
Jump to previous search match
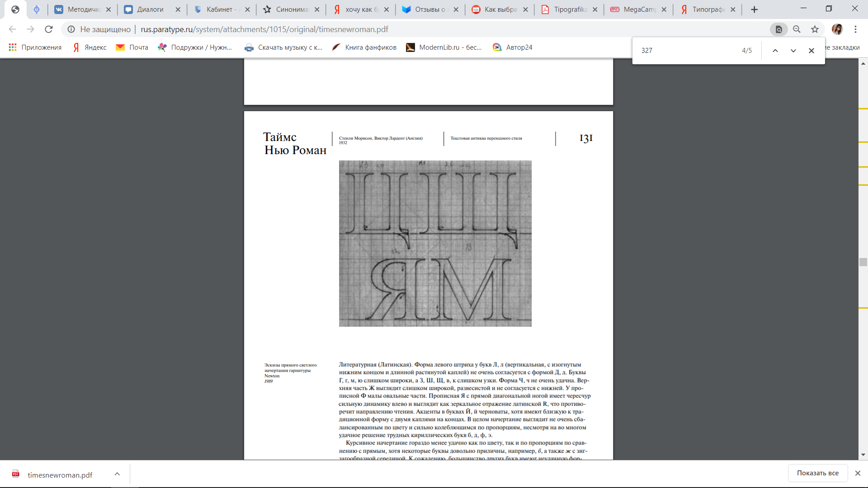tap(775, 51)
